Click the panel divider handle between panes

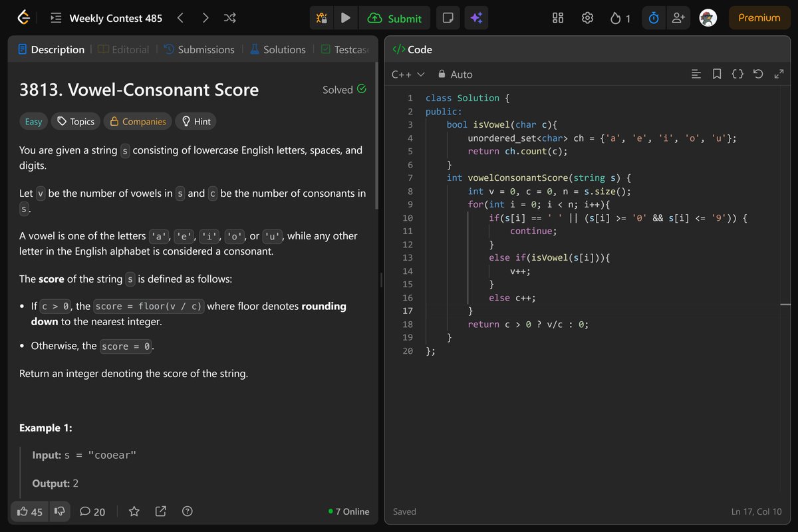(381, 280)
